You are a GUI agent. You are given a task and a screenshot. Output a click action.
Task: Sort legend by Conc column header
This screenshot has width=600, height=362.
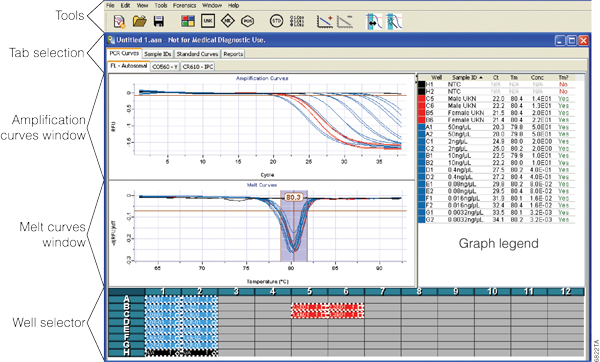point(537,77)
